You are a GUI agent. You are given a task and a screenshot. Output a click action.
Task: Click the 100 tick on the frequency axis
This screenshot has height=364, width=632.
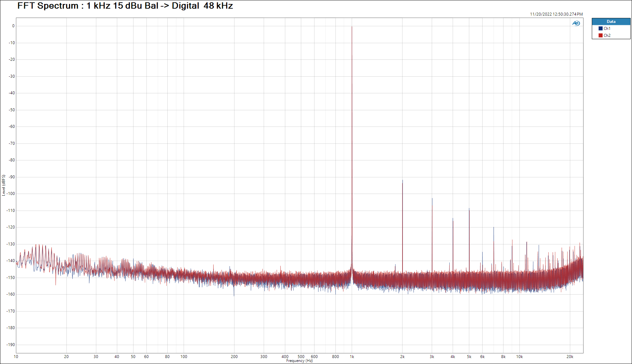(184, 357)
